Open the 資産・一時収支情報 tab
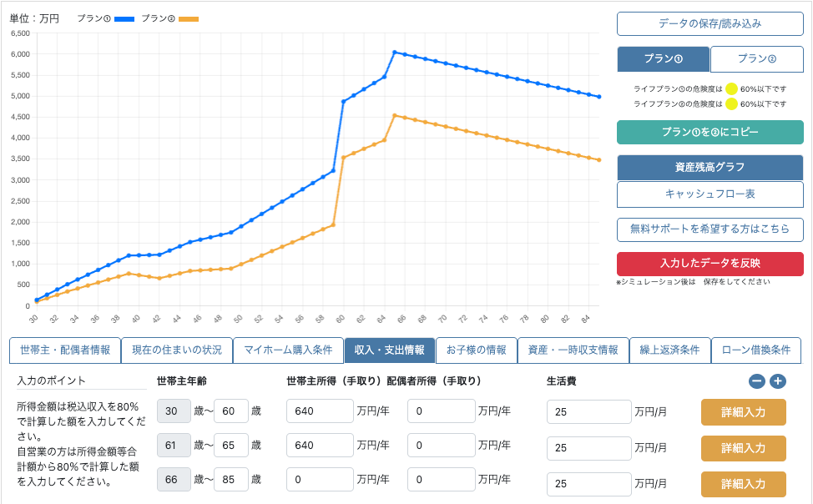This screenshot has height=504, width=813. coord(573,350)
